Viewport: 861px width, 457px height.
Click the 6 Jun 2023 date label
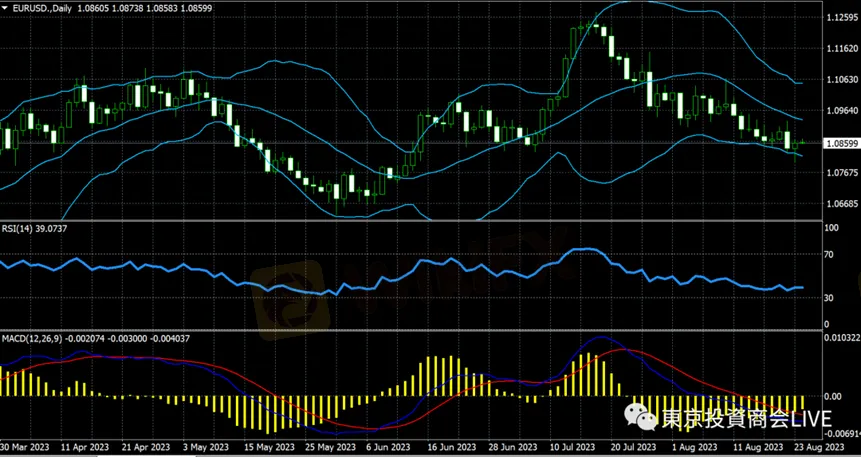tap(386, 449)
